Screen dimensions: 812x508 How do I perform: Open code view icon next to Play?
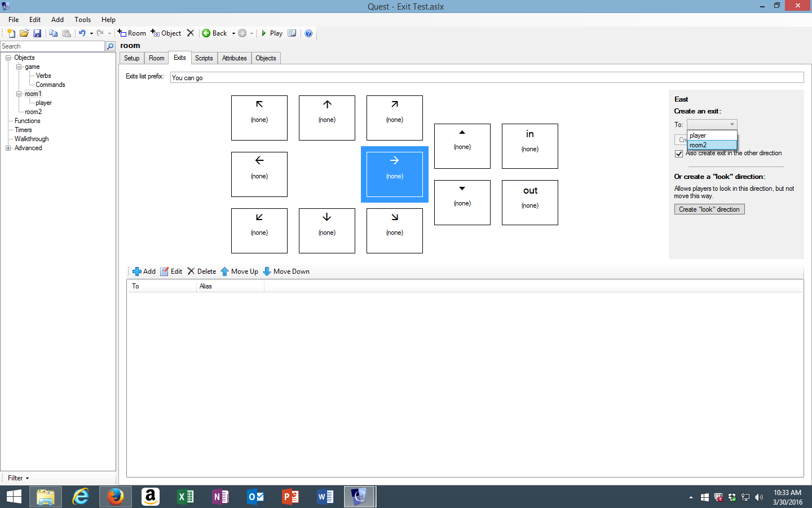pos(292,33)
